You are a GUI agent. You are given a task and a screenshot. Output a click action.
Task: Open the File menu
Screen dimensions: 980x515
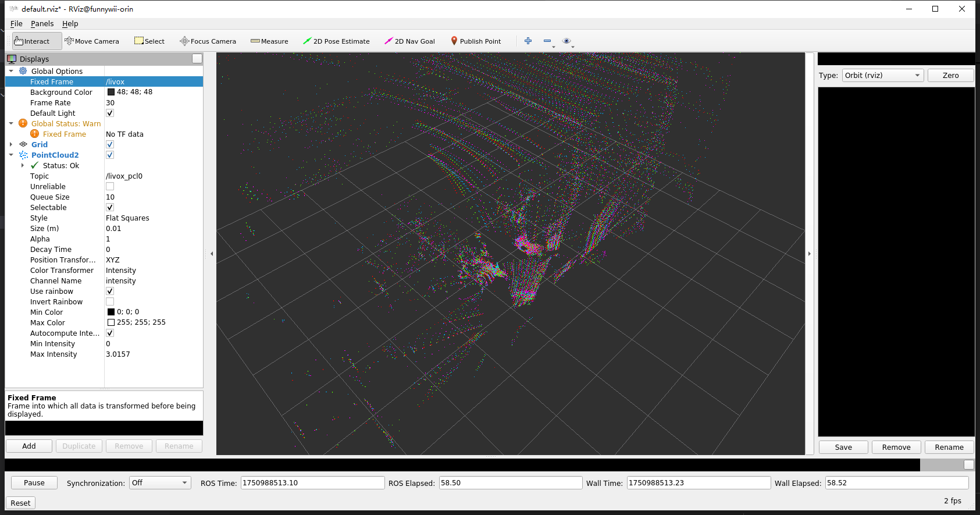[x=16, y=24]
